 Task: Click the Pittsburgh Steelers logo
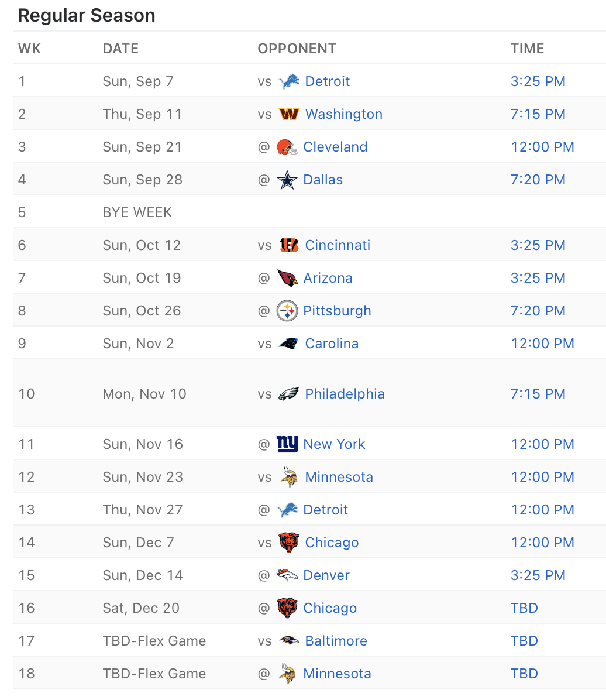coord(287,311)
